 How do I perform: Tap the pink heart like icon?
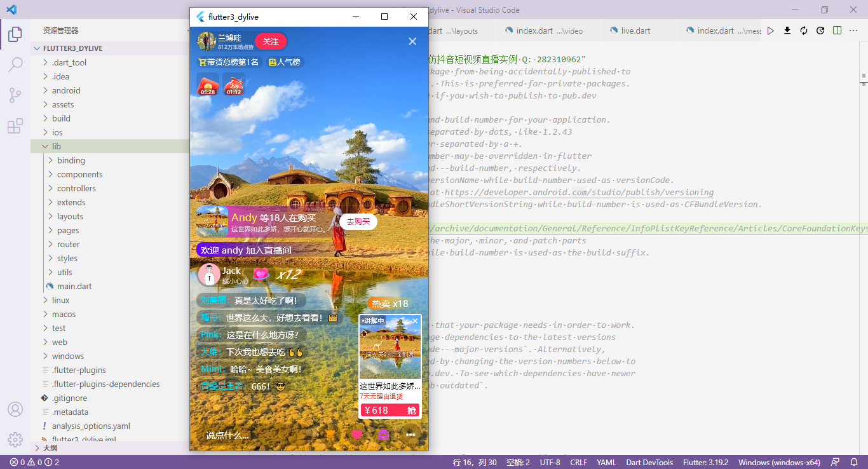tap(356, 434)
